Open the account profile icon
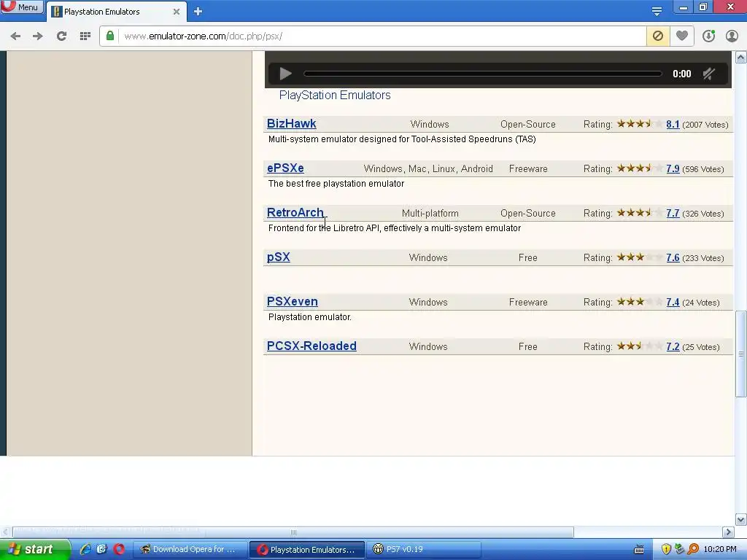This screenshot has width=747, height=560. [x=732, y=36]
